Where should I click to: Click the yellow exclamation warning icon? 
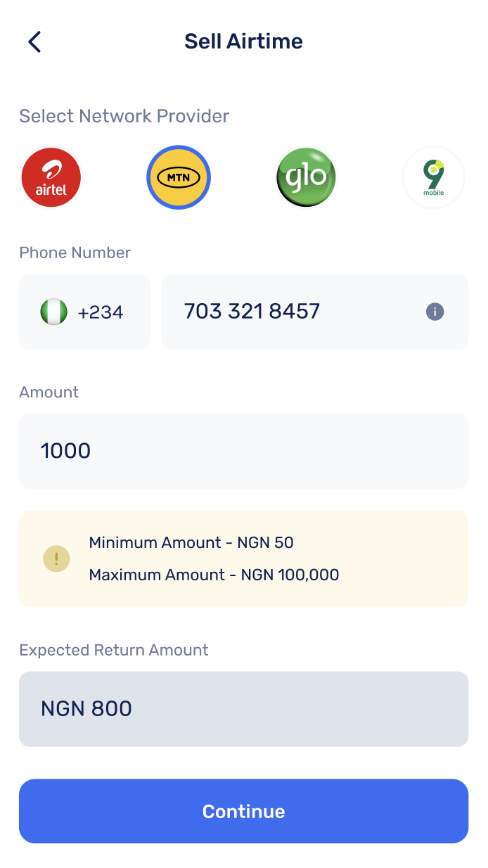56,559
